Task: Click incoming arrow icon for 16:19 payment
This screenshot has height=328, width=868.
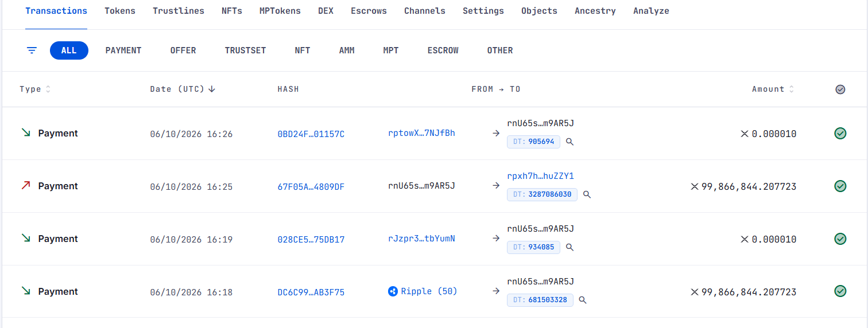Action: coord(26,239)
